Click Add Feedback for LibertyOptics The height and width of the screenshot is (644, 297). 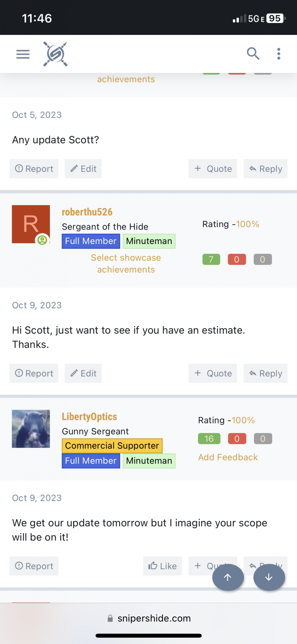pos(228,457)
